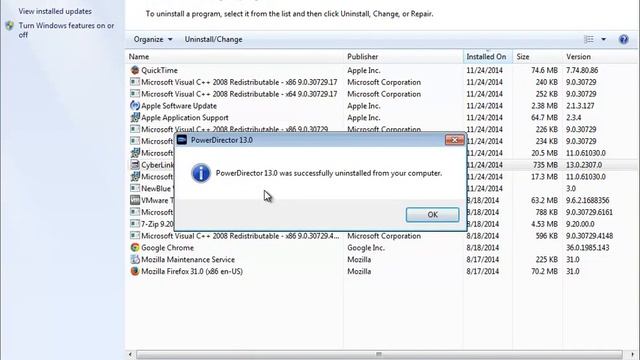Sort by the Size column header
The width and height of the screenshot is (640, 360).
coord(537,57)
